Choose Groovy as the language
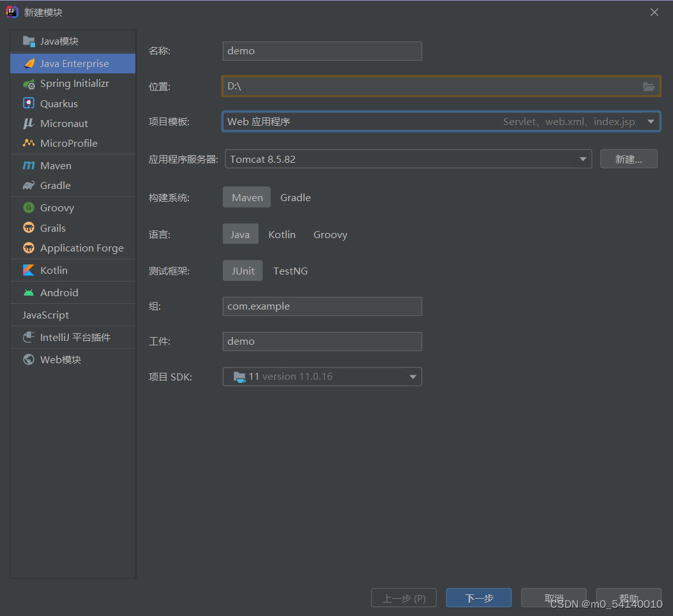The image size is (673, 616). (330, 234)
